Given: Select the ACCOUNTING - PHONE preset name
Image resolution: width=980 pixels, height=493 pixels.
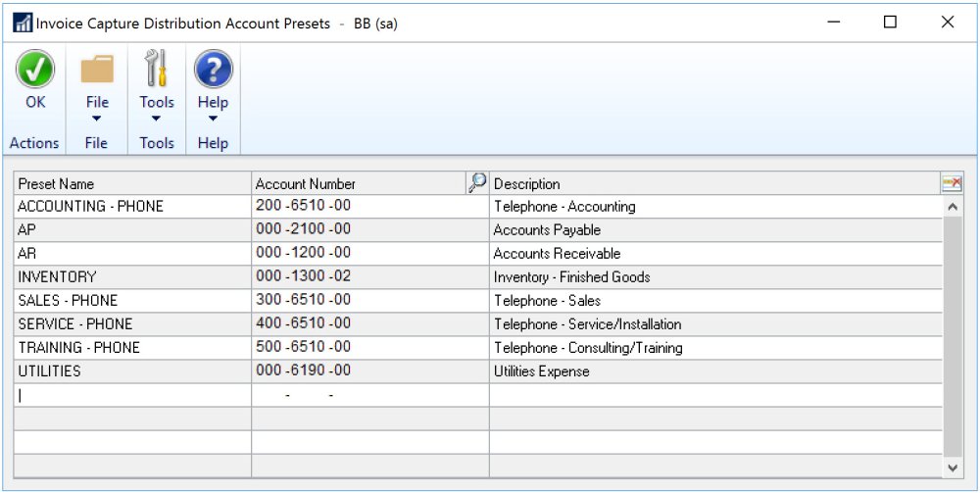Looking at the screenshot, I should [90, 206].
